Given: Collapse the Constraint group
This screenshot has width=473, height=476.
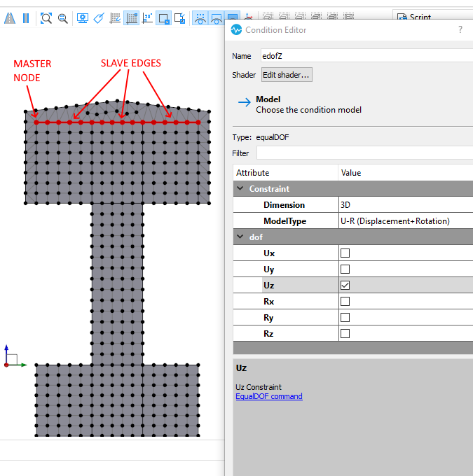Looking at the screenshot, I should pyautogui.click(x=240, y=188).
